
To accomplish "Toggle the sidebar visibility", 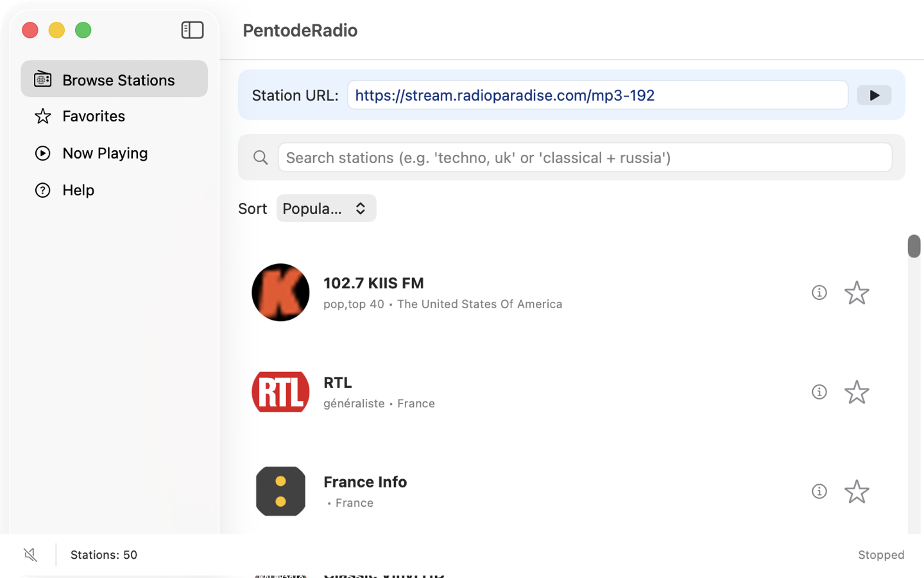I will pos(193,30).
